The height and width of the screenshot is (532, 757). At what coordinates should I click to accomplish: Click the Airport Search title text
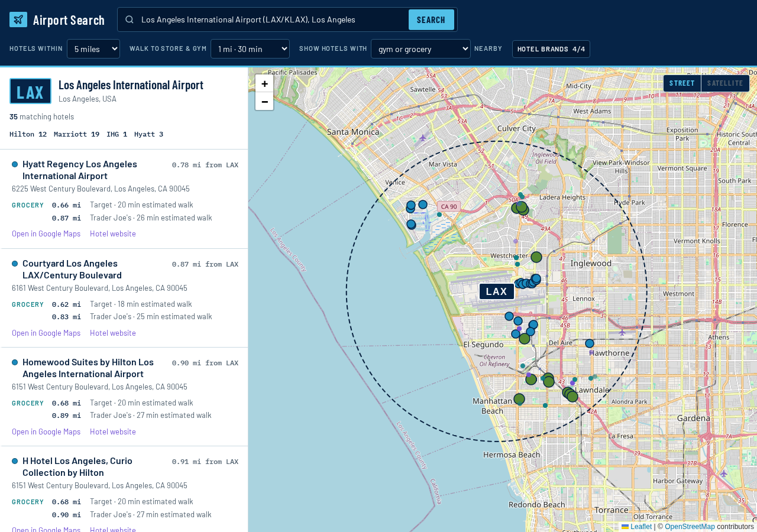tap(69, 20)
